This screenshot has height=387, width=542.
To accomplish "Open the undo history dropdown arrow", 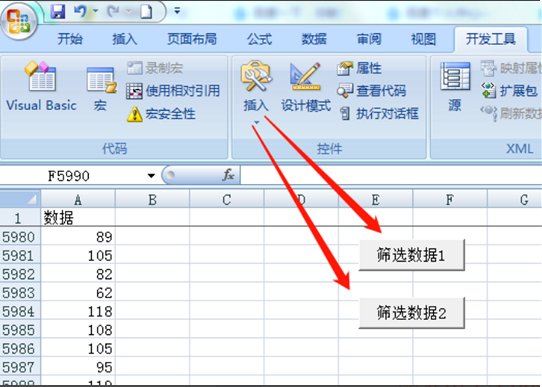I will click(x=95, y=12).
